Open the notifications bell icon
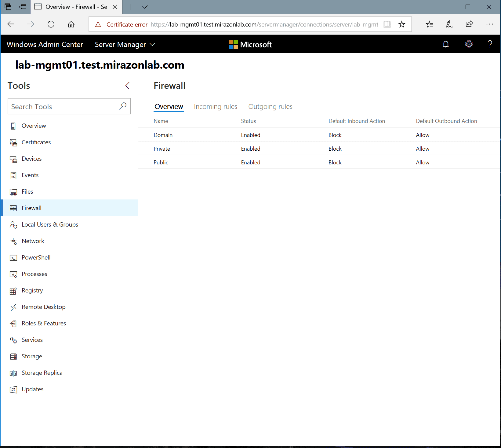The width and height of the screenshot is (501, 448). (x=446, y=44)
